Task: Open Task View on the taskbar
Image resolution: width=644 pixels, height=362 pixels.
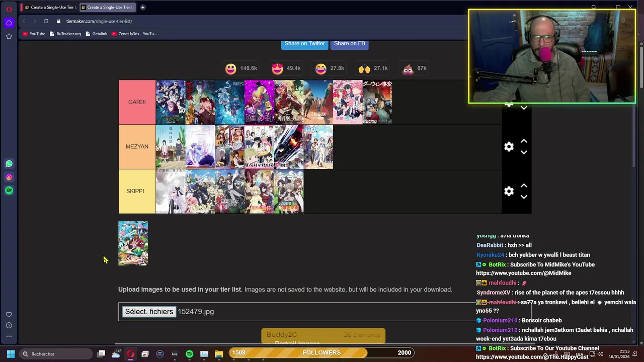Action: 101,354
